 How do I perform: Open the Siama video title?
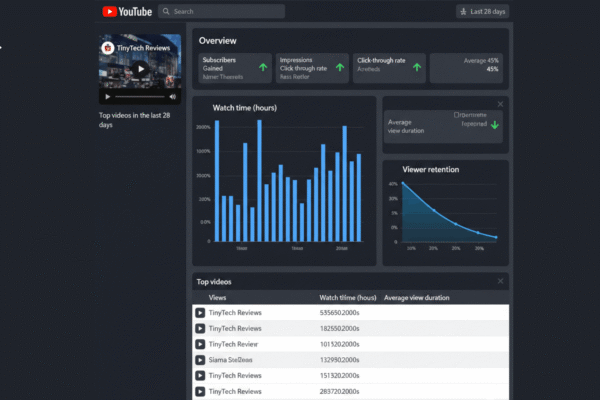pyautogui.click(x=230, y=360)
